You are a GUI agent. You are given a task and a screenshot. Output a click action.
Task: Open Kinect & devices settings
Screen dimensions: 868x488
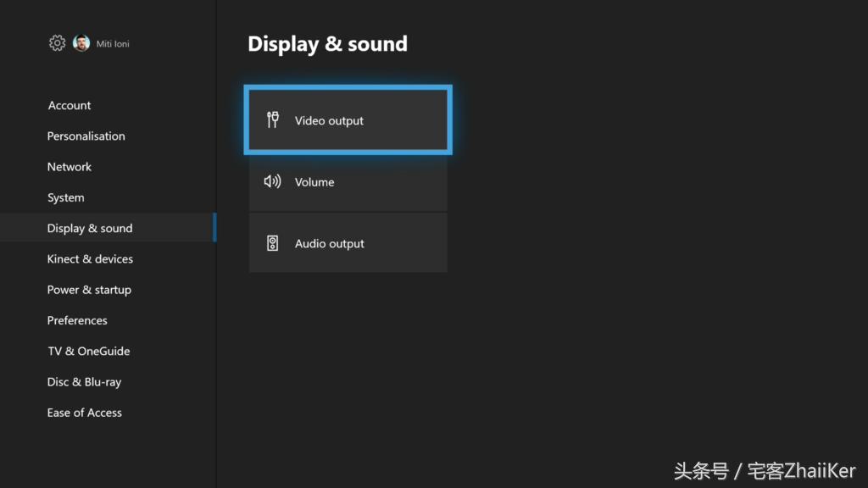[x=90, y=259]
